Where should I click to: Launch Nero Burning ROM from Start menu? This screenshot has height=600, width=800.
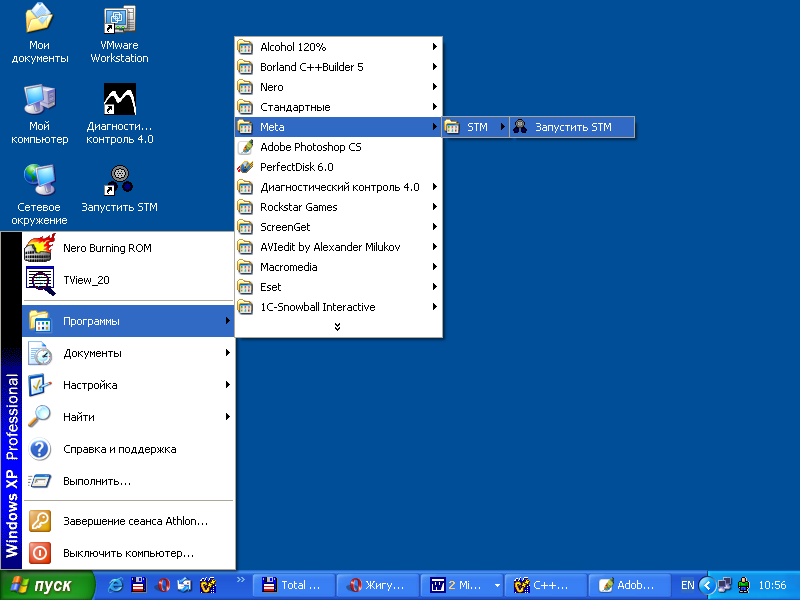point(129,248)
